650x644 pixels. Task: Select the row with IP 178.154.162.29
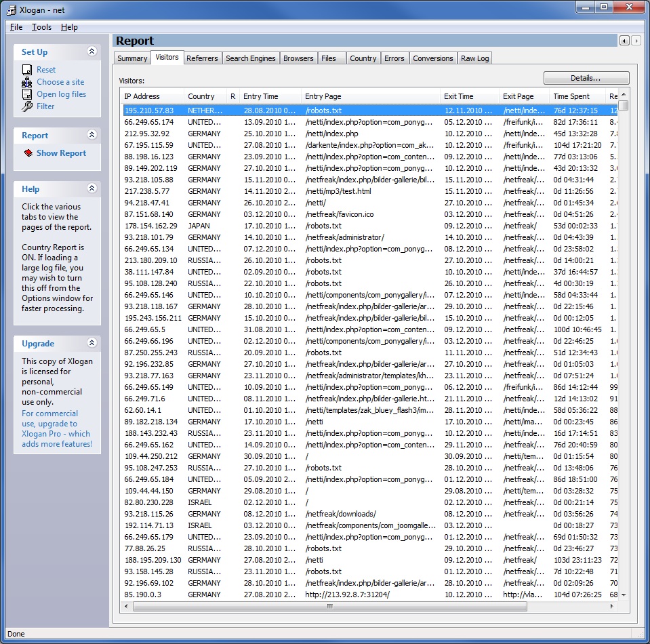[369, 226]
